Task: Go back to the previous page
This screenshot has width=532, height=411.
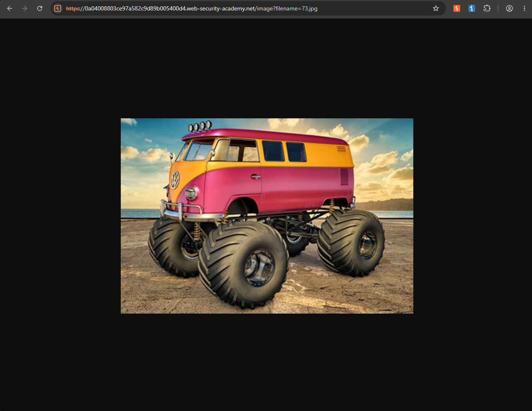Action: tap(10, 8)
